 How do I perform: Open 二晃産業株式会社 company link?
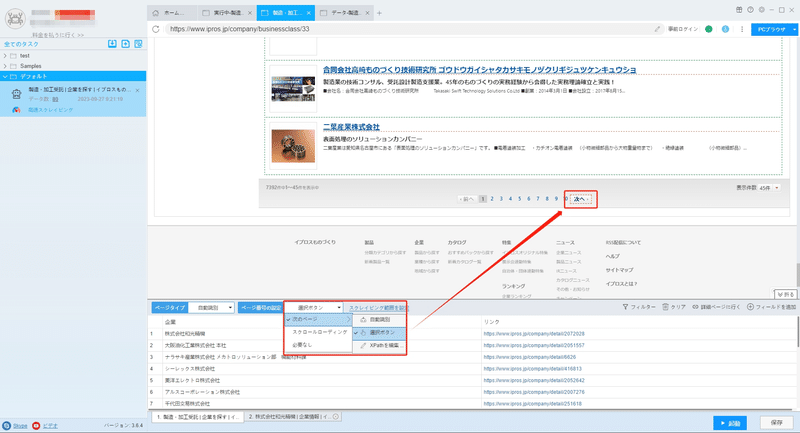click(x=351, y=126)
